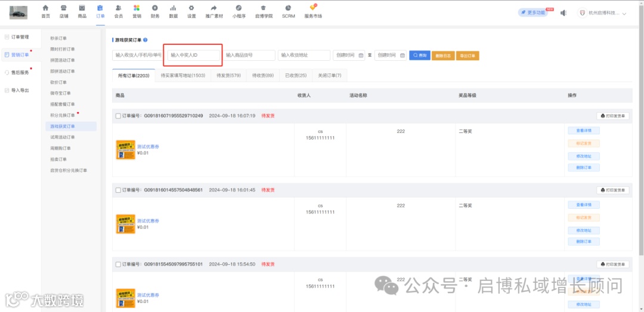Select 限时打折订单 in submenu
The image size is (644, 312).
63,50
